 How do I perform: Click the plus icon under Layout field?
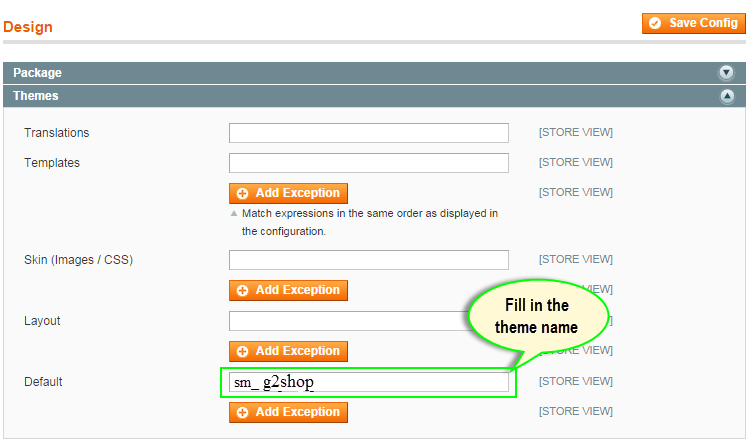[243, 352]
